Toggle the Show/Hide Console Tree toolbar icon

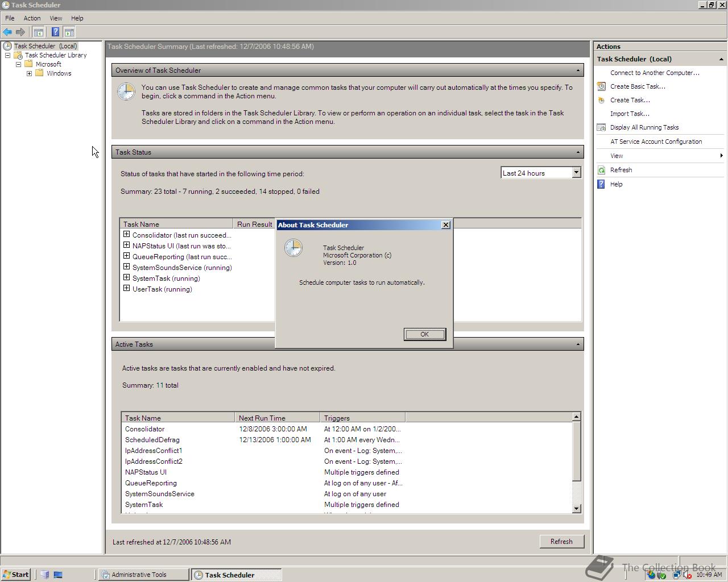point(38,32)
